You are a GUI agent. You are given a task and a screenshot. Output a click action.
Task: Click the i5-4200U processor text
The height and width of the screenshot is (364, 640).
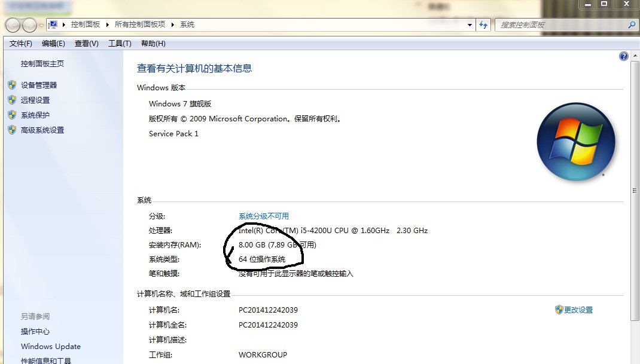(333, 230)
